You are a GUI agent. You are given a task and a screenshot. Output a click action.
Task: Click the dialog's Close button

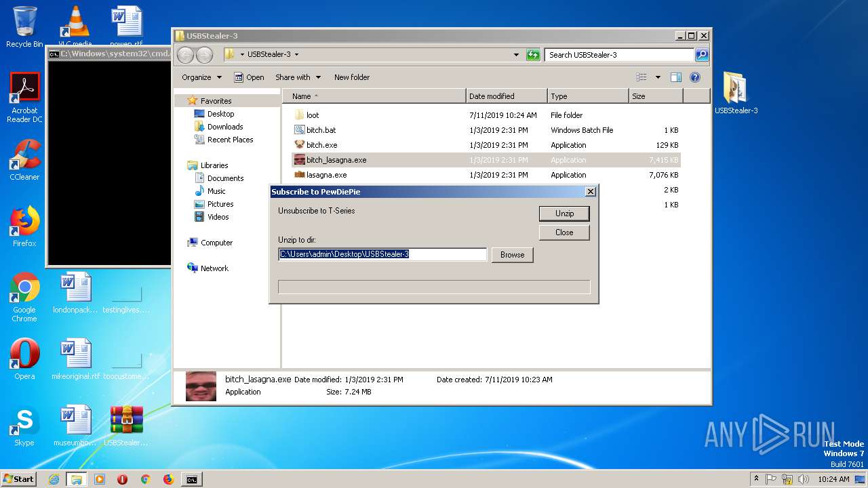click(x=564, y=232)
